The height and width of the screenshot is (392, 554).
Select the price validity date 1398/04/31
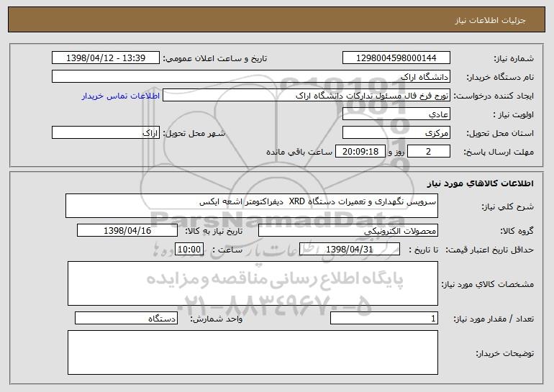tap(350, 250)
